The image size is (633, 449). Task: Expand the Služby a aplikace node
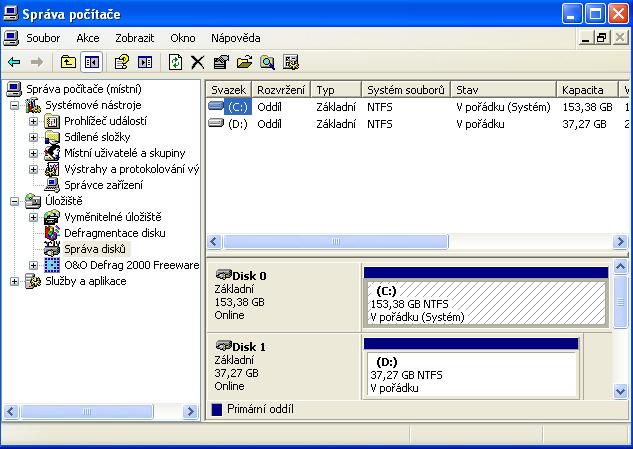click(x=14, y=281)
